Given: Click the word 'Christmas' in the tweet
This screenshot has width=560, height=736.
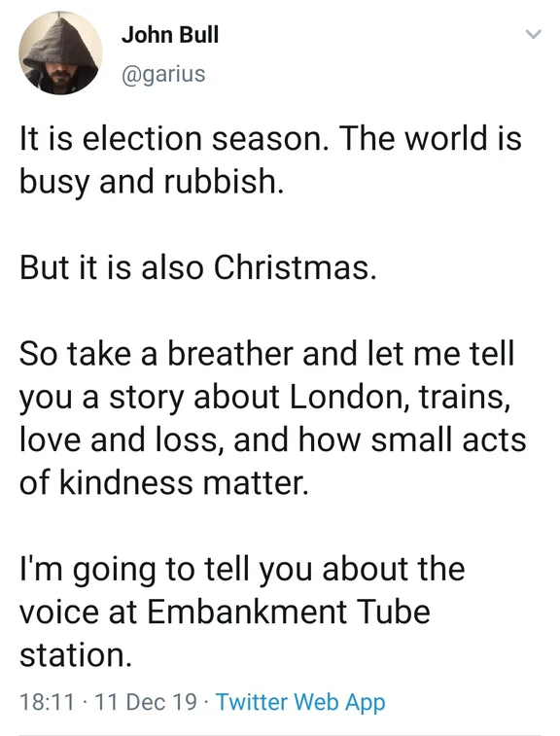Looking at the screenshot, I should [x=292, y=267].
